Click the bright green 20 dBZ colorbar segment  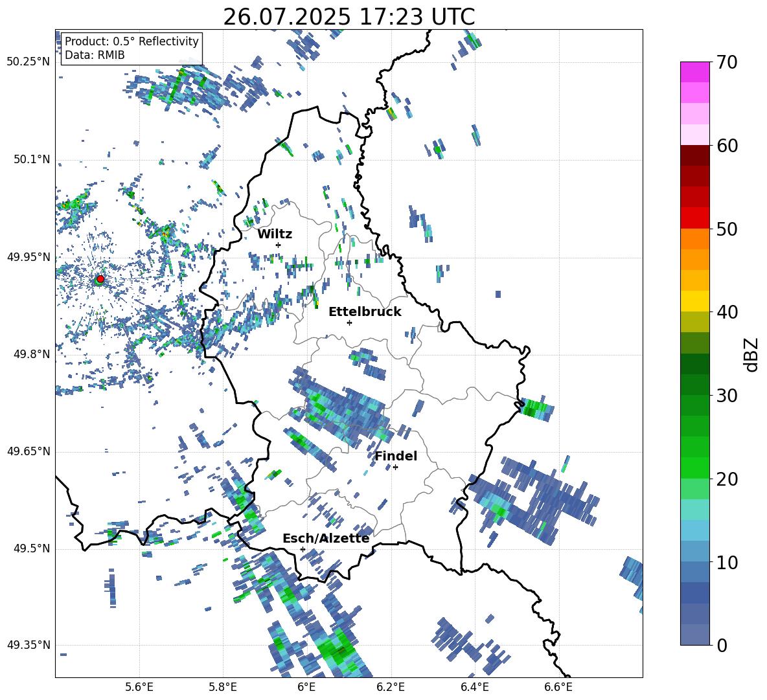tap(694, 468)
